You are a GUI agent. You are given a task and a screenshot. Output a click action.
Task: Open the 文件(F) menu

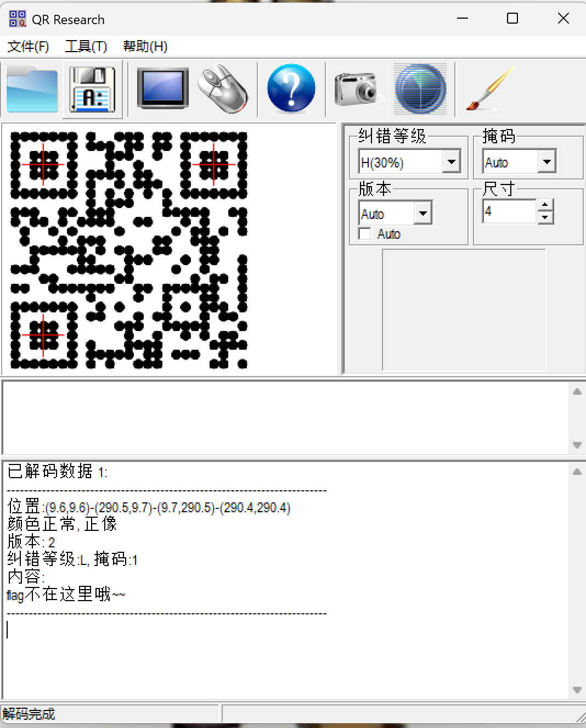(x=29, y=47)
